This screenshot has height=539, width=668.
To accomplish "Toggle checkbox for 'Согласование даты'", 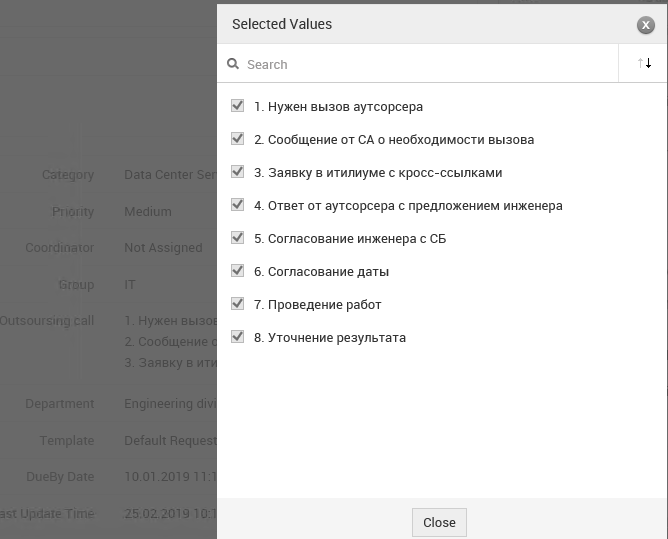I will click(x=237, y=271).
